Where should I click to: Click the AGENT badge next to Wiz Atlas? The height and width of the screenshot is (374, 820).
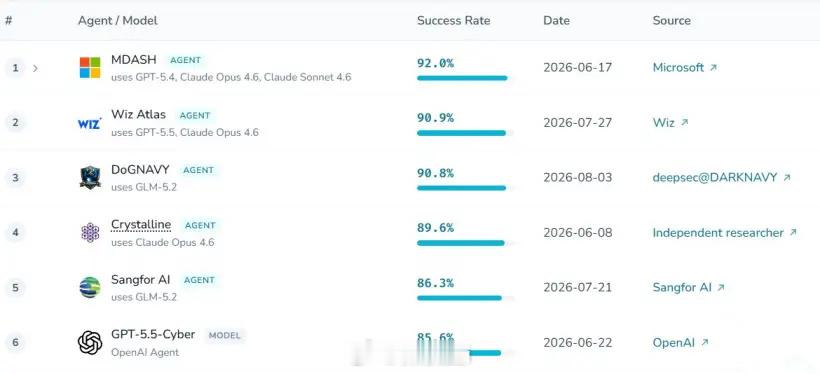[x=195, y=116]
